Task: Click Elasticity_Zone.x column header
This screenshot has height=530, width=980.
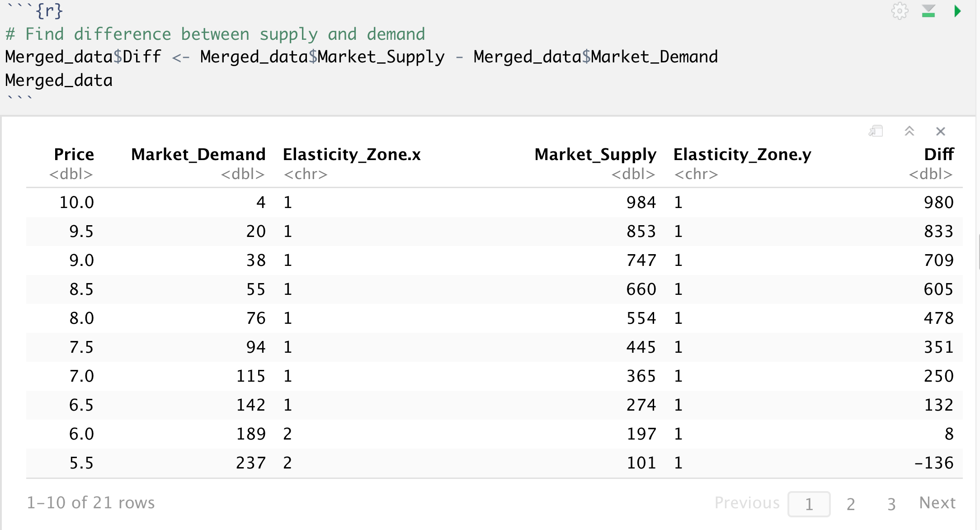Action: pos(352,155)
